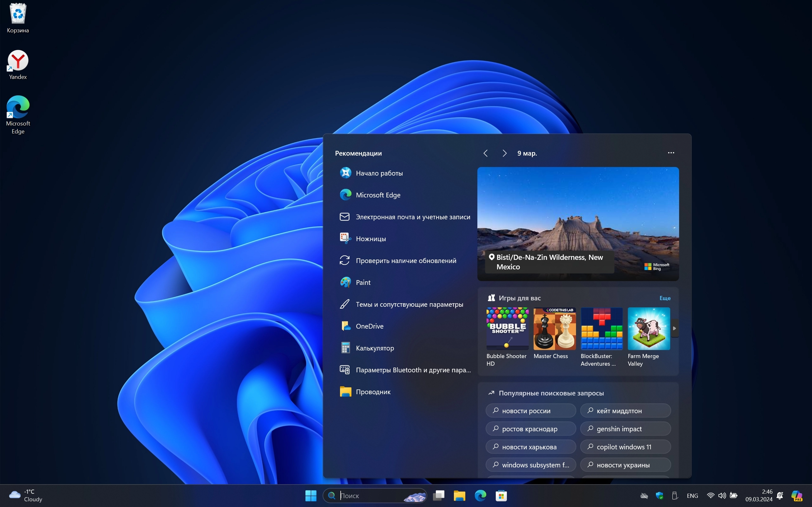Open the three-dots options menu
This screenshot has width=812, height=507.
671,153
